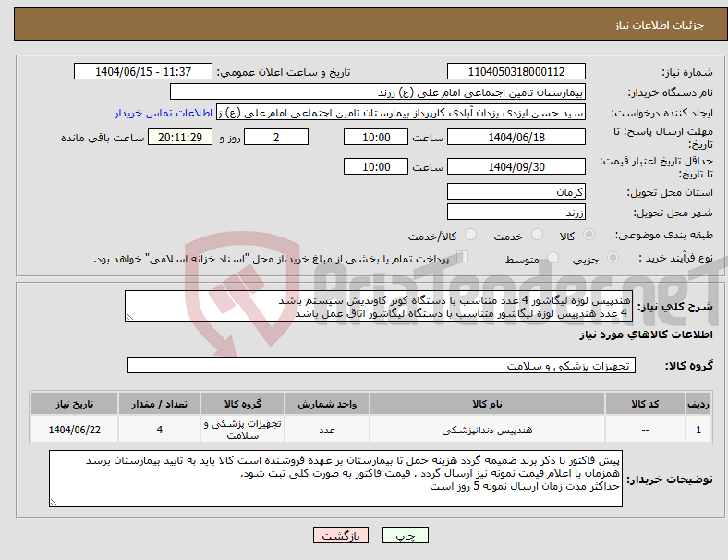Toggle the Islamic treasury payment checkbox
This screenshot has height=560, width=728.
[x=462, y=257]
